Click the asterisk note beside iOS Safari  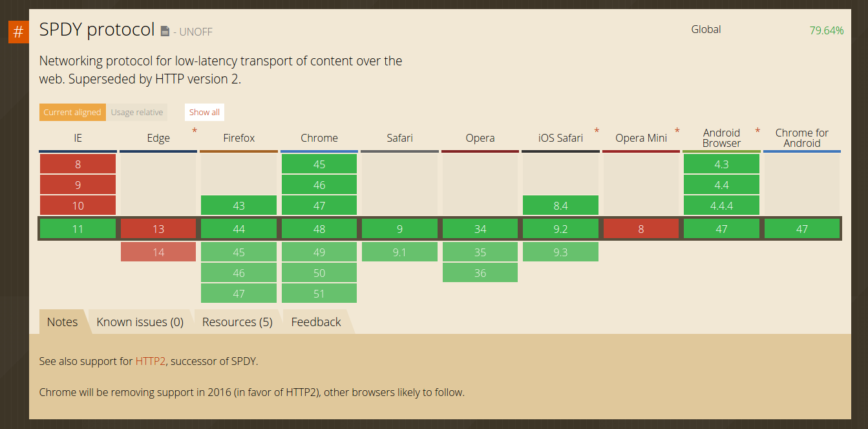click(x=597, y=132)
